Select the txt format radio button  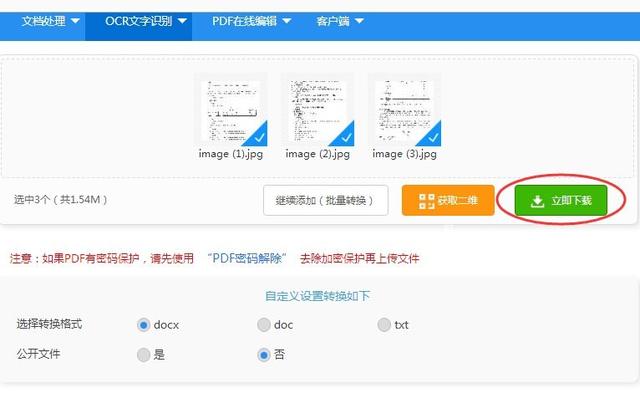pos(384,325)
